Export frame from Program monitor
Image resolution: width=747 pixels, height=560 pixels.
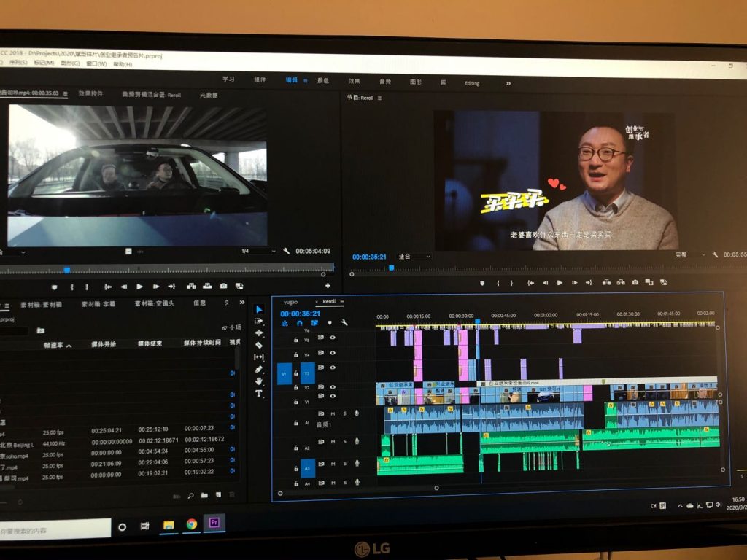(635, 282)
